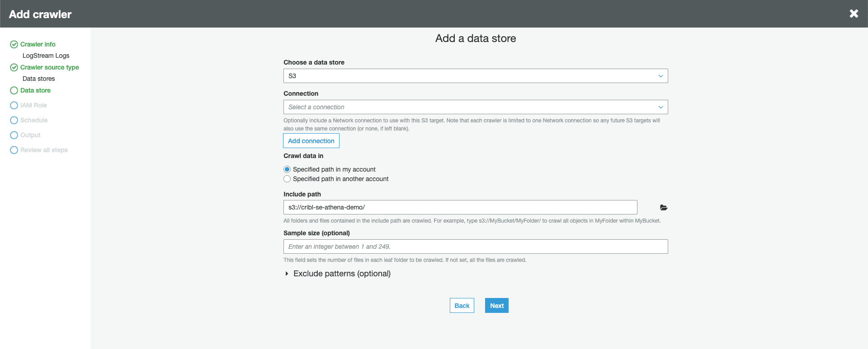Click the Next button
This screenshot has height=349, width=868.
496,306
